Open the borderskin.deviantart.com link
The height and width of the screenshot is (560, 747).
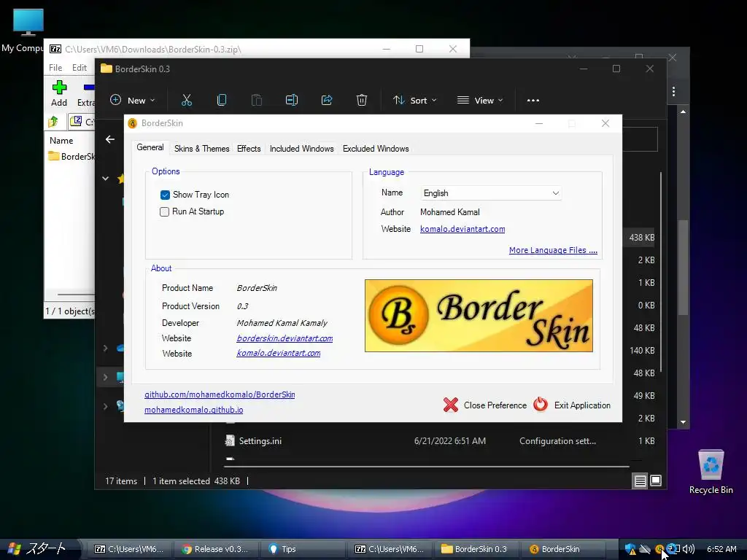coord(285,338)
